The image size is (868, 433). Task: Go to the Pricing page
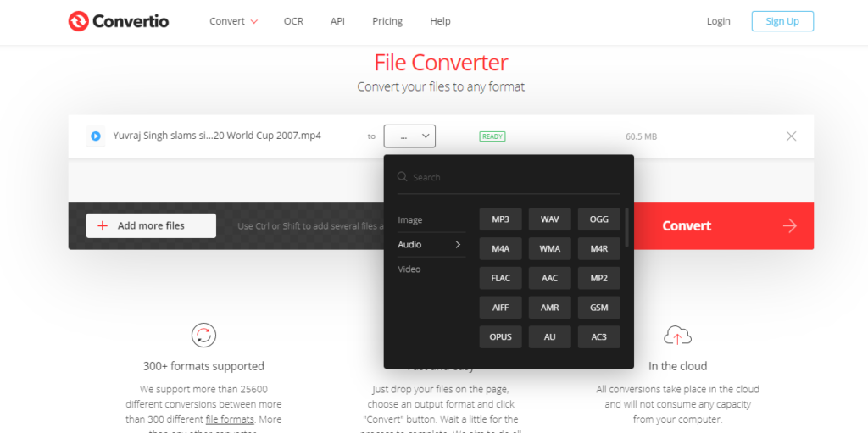click(x=387, y=21)
